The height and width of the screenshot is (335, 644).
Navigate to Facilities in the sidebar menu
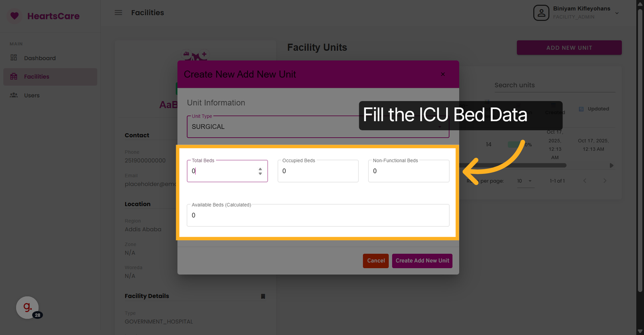37,77
